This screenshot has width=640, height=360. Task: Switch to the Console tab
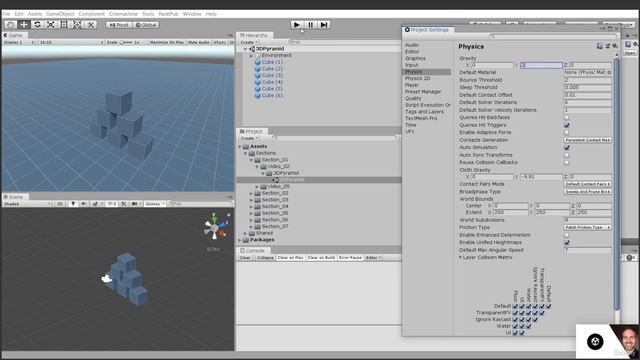(253, 251)
